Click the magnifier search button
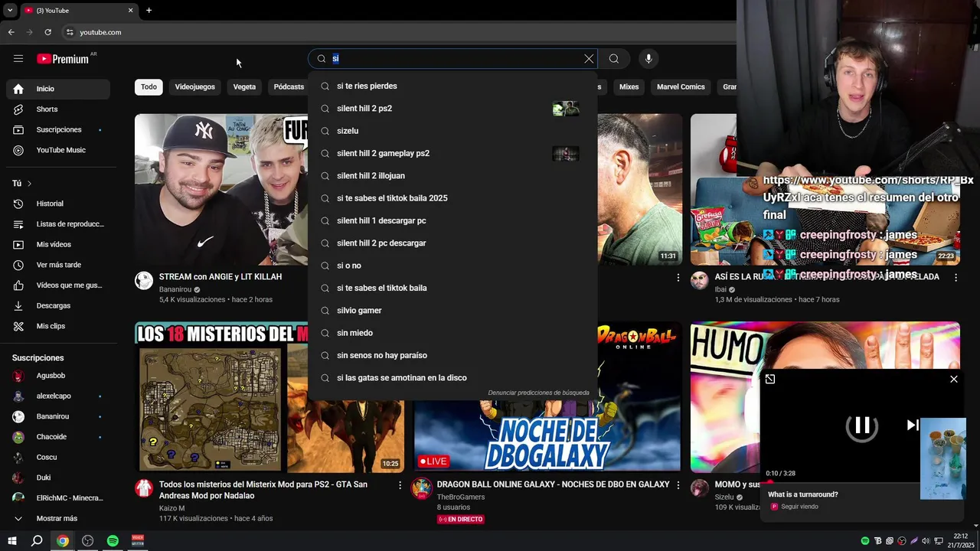980x551 pixels. point(614,59)
